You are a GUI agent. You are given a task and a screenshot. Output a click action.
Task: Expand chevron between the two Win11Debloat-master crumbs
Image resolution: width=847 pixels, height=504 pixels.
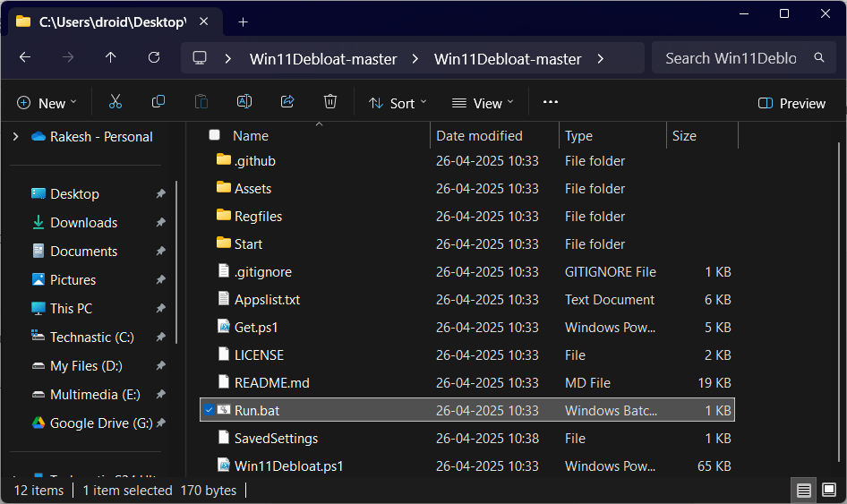[415, 58]
